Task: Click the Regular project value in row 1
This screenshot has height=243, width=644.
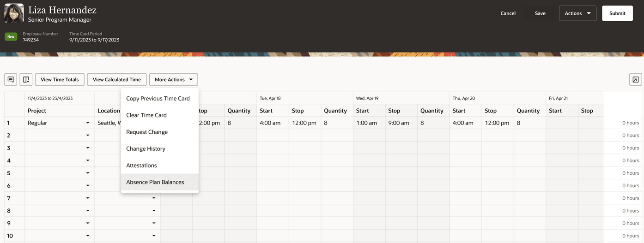Action: 37,123
